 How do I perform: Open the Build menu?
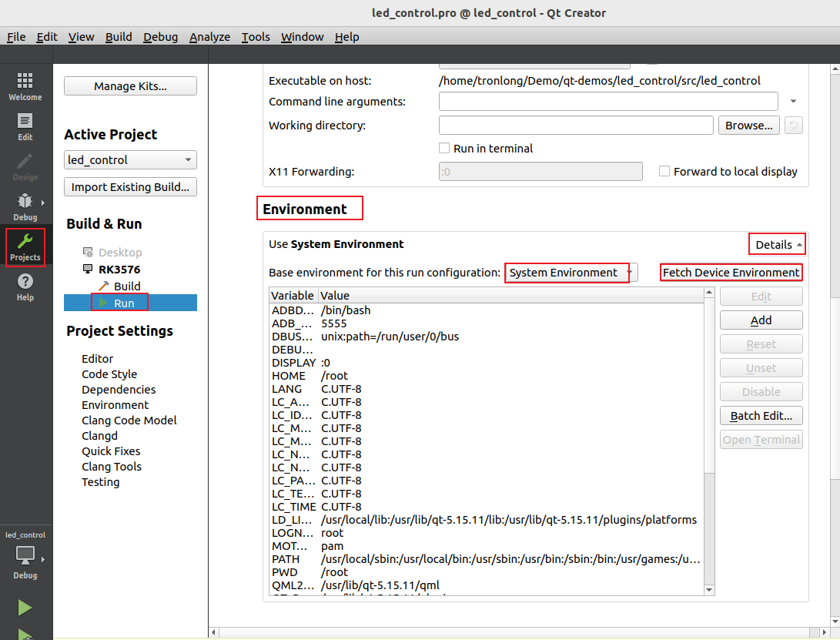coord(119,37)
